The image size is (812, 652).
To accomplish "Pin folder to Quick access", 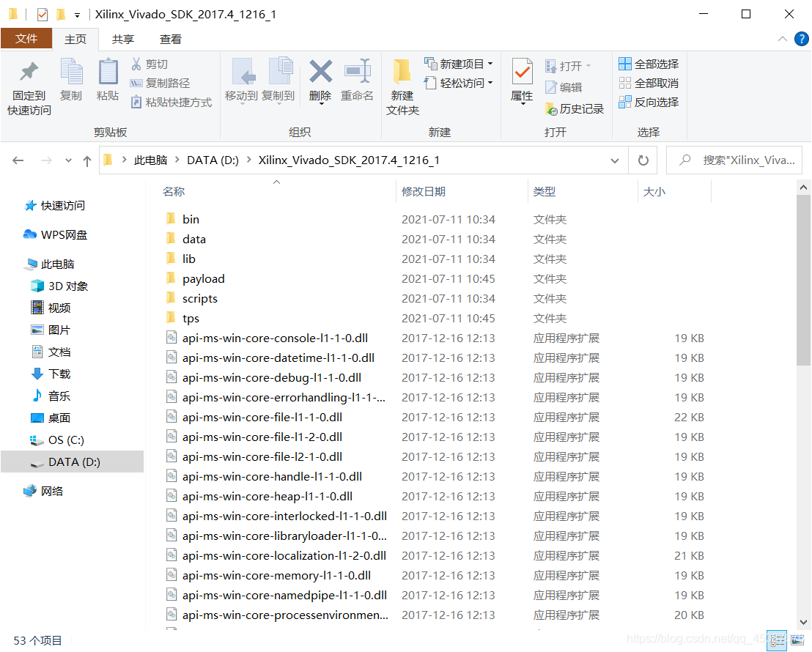I will (x=29, y=87).
